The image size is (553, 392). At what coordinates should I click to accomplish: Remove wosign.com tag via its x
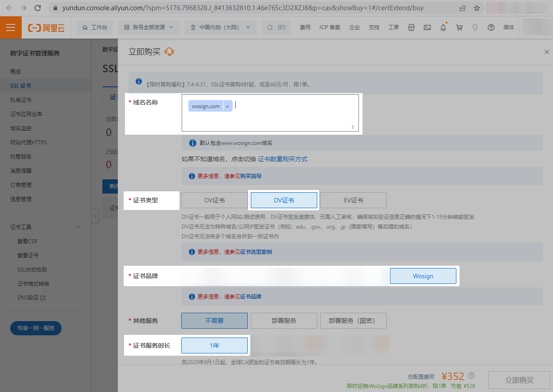(227, 106)
